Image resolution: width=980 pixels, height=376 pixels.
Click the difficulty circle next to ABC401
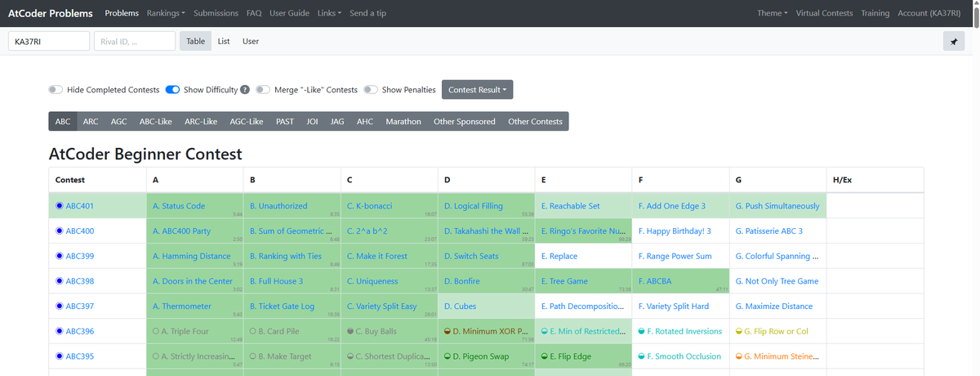60,206
